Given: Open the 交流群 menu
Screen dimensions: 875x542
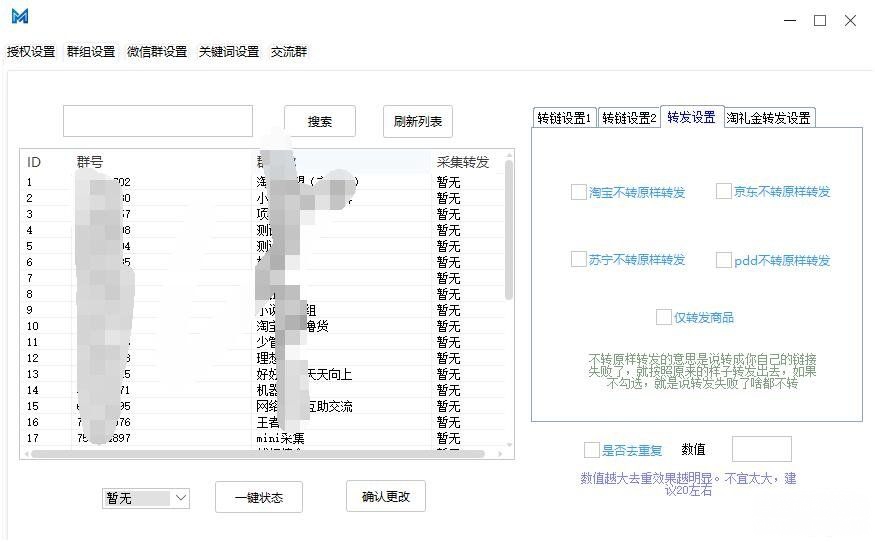Looking at the screenshot, I should [x=289, y=52].
